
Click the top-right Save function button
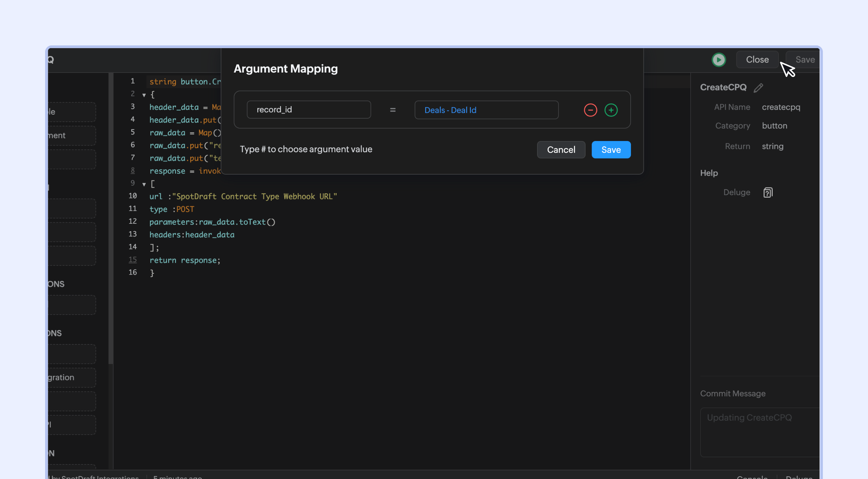[x=805, y=60]
